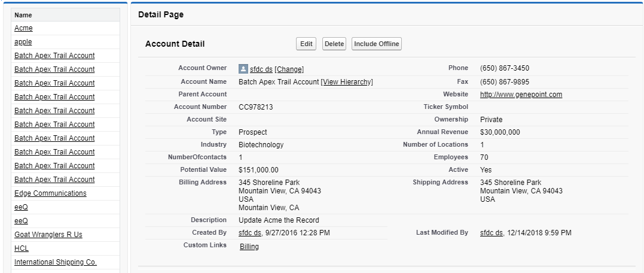Screen dimensions: 644x273
Task: Open sfdc ds link in Created By row
Action: [250, 233]
